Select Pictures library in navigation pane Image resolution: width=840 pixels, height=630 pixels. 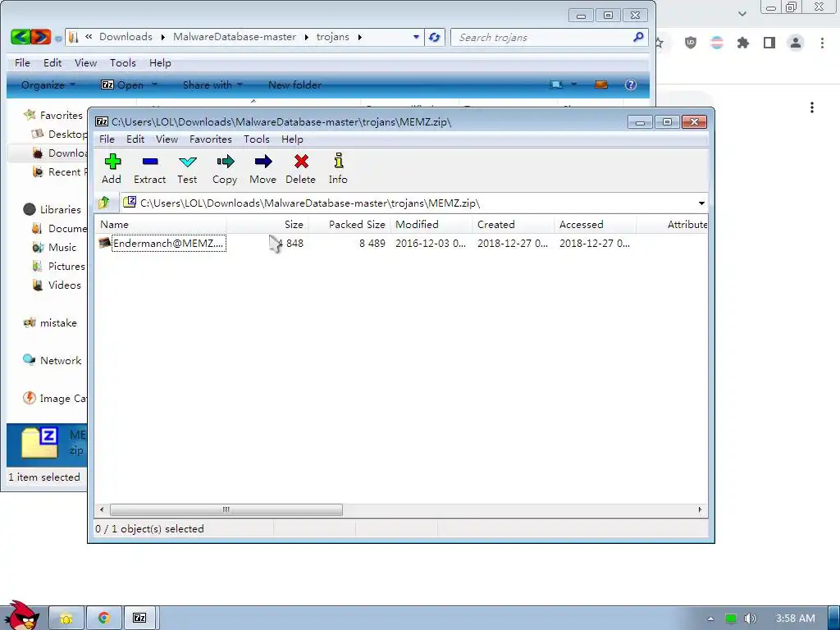coord(59,267)
